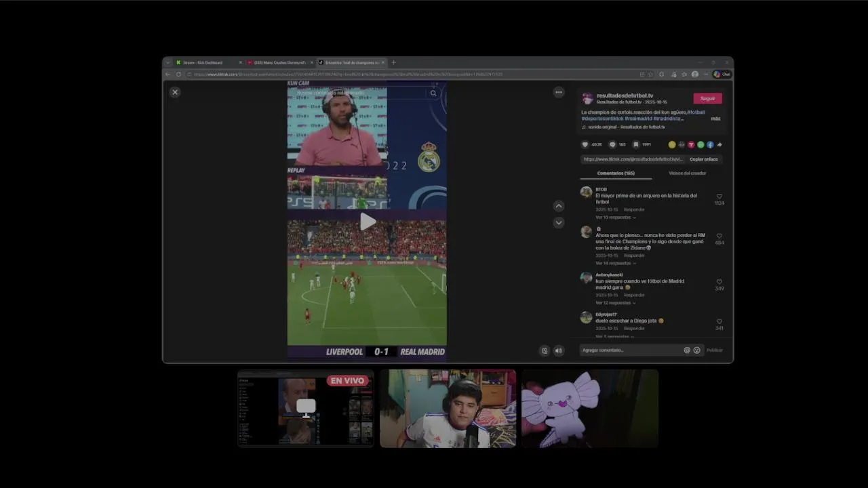Open #realmadrid hashtag link
The image size is (868, 488).
638,119
